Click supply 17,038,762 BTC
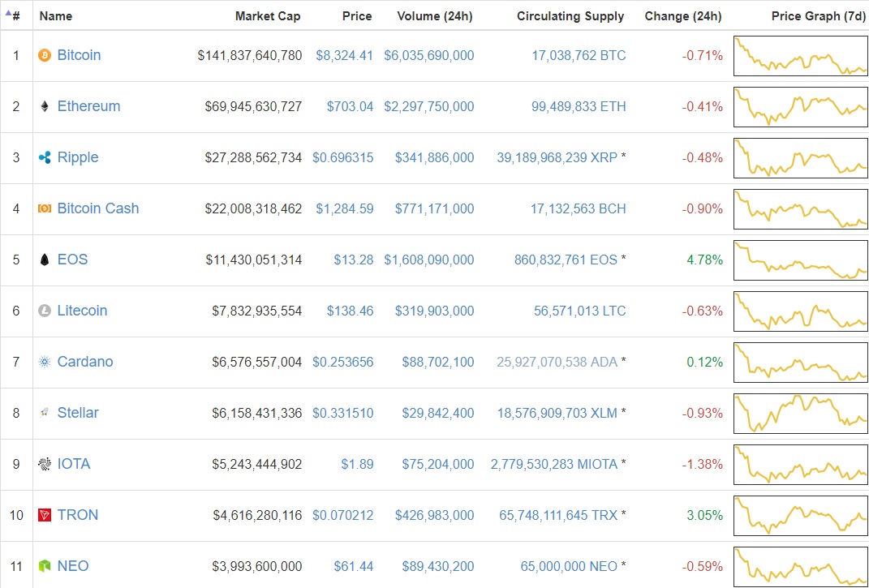The height and width of the screenshot is (588, 869). pos(579,55)
